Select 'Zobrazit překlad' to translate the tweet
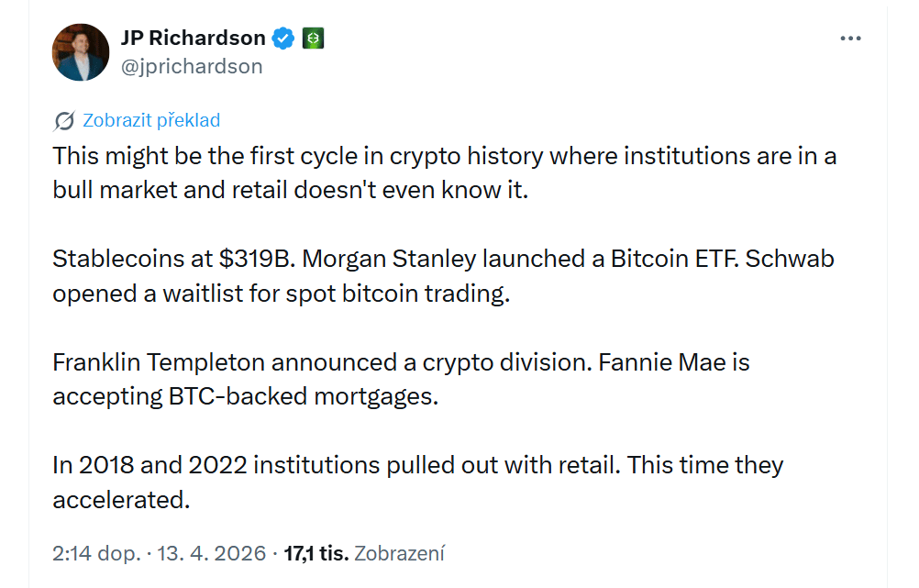The image size is (919, 588). point(151,119)
